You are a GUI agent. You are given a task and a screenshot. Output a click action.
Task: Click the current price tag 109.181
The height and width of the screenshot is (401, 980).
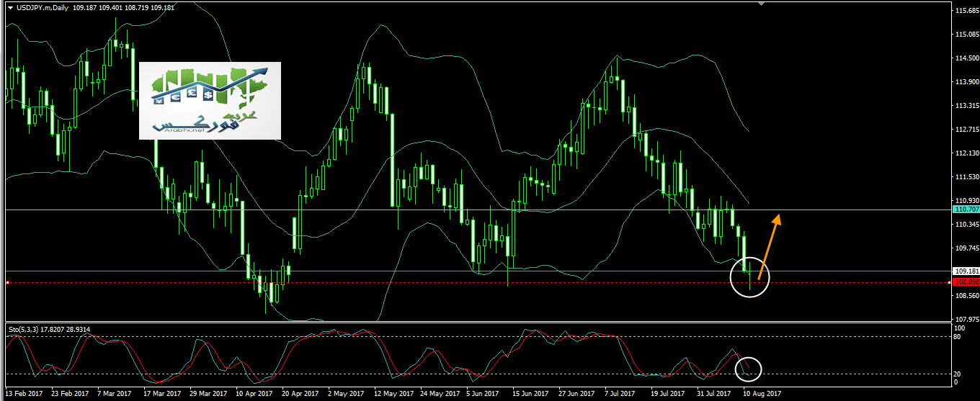[x=966, y=271]
